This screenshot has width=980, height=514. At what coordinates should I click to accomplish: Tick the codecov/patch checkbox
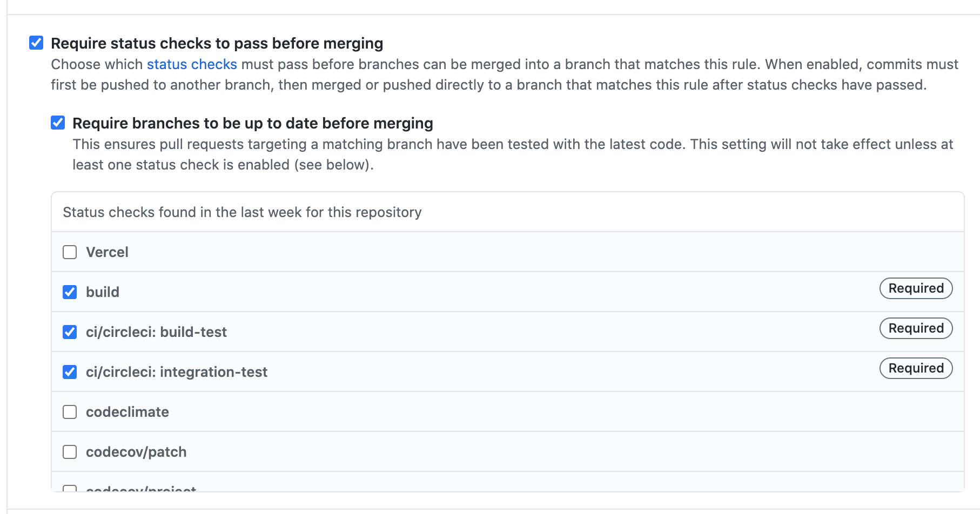pos(70,452)
